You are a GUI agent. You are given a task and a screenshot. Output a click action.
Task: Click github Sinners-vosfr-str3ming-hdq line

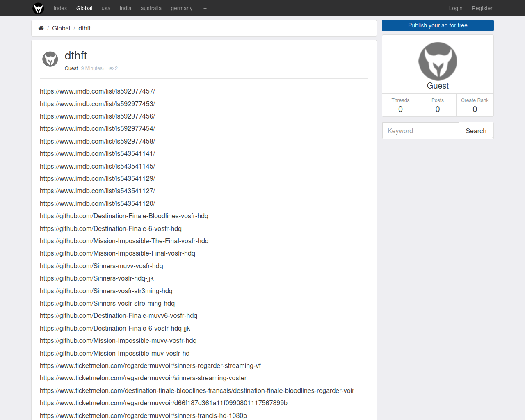pos(106,291)
